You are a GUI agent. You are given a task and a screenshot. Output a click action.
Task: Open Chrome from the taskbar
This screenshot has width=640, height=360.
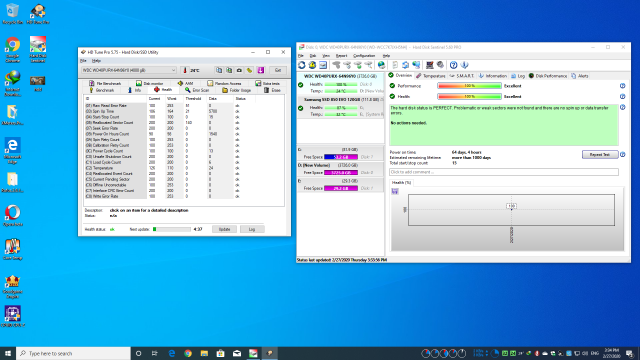click(x=188, y=353)
